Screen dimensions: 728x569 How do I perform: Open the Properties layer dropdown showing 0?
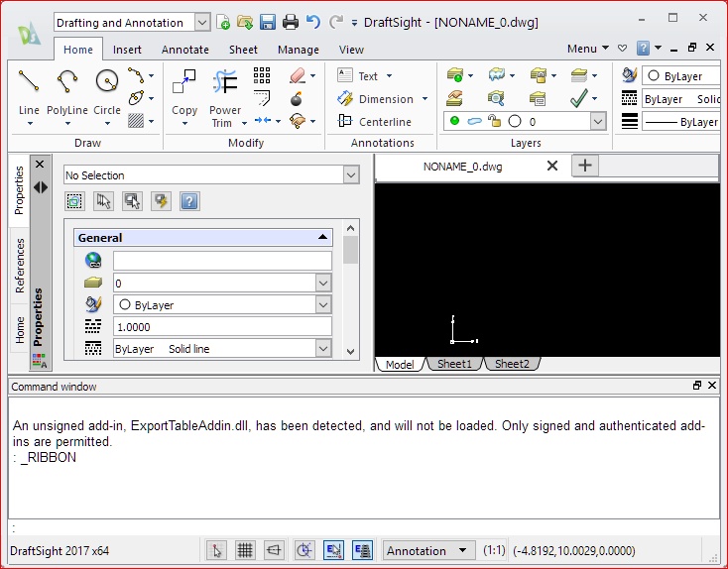(x=323, y=284)
